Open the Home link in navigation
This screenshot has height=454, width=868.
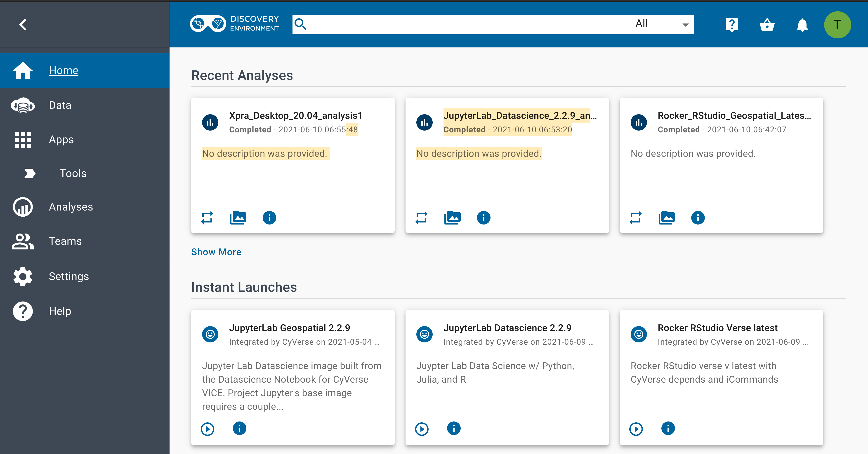[x=63, y=70]
